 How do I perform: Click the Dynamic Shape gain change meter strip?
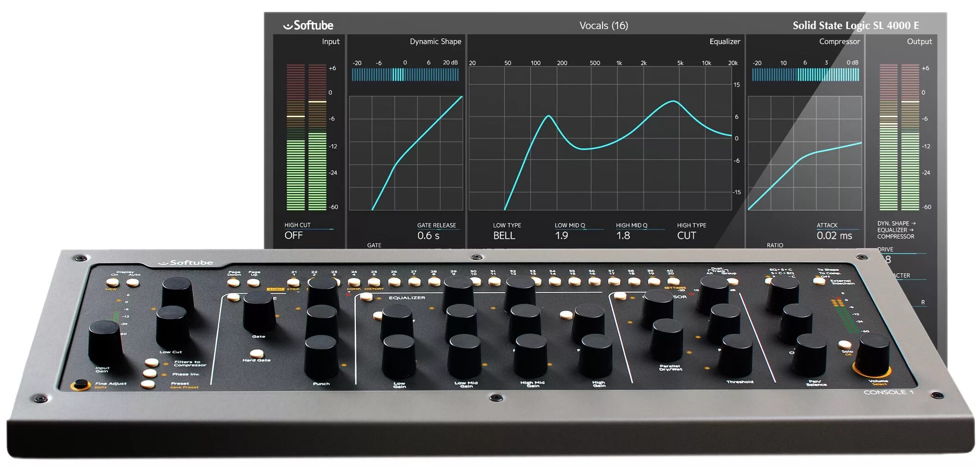click(405, 74)
